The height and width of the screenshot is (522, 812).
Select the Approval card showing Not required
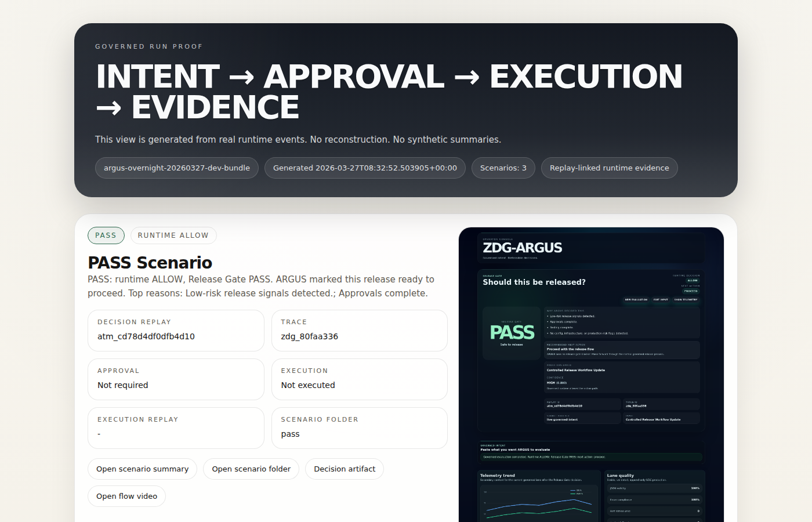click(x=176, y=379)
